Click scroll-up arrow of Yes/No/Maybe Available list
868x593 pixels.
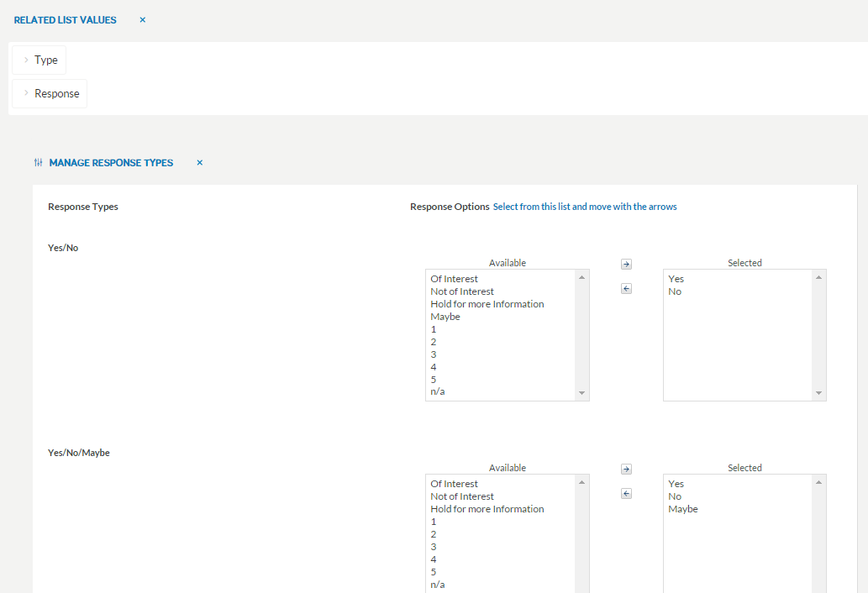click(581, 482)
